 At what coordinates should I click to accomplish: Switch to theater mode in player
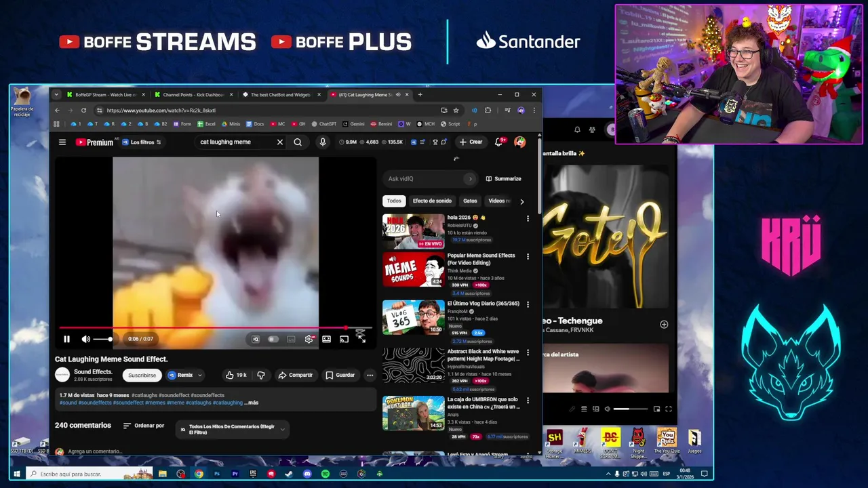[x=326, y=340]
